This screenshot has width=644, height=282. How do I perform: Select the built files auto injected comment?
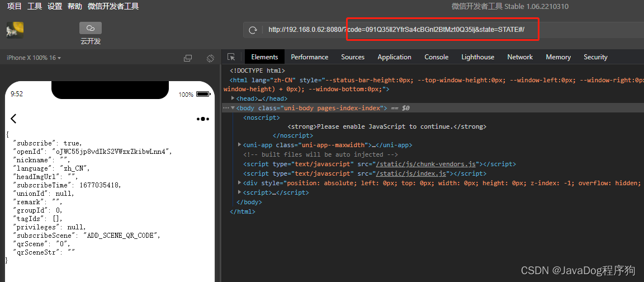[320, 154]
